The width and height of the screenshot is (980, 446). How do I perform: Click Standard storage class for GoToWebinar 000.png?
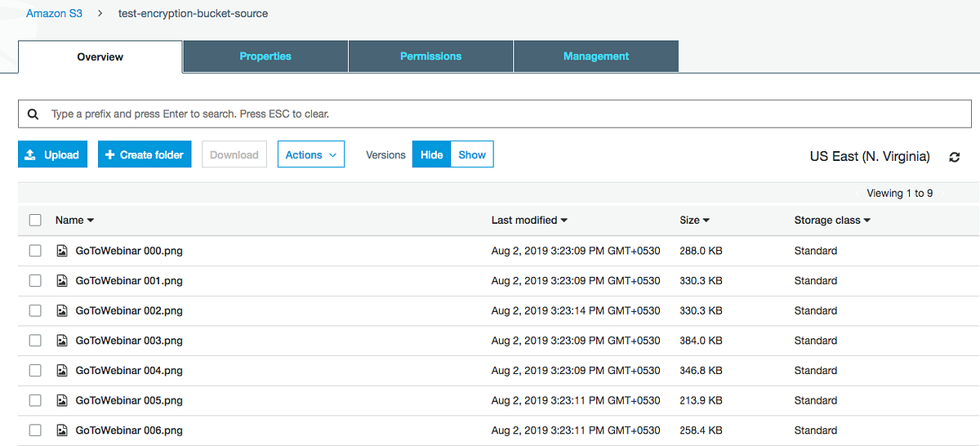pos(816,251)
